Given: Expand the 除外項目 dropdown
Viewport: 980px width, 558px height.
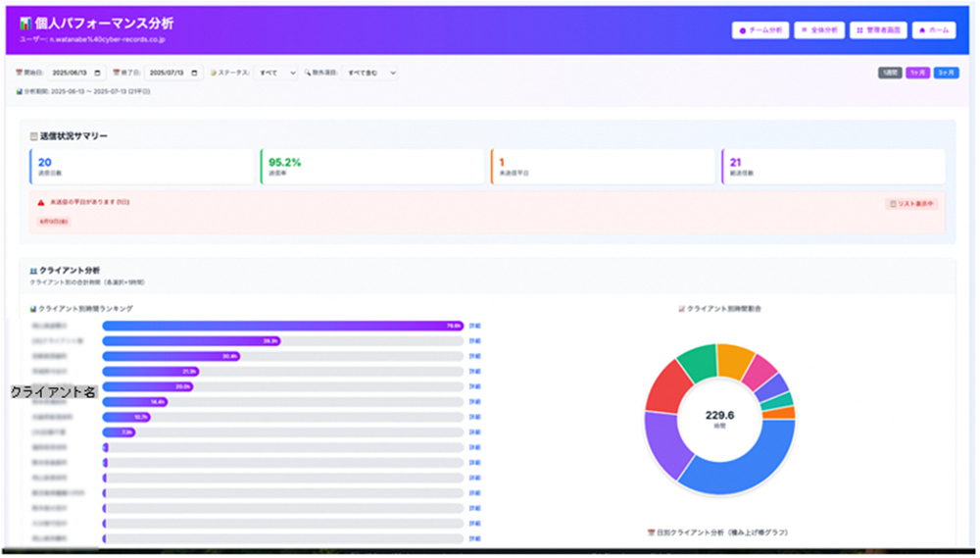Looking at the screenshot, I should (370, 73).
